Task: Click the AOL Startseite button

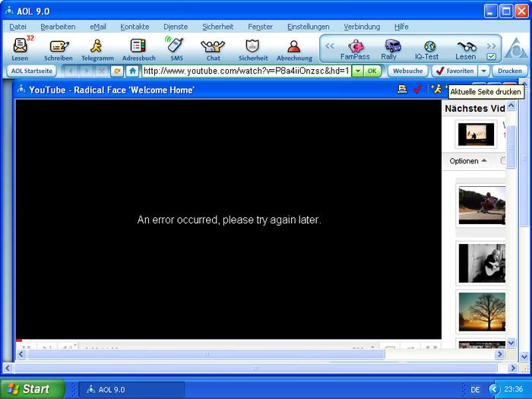Action: (32, 71)
